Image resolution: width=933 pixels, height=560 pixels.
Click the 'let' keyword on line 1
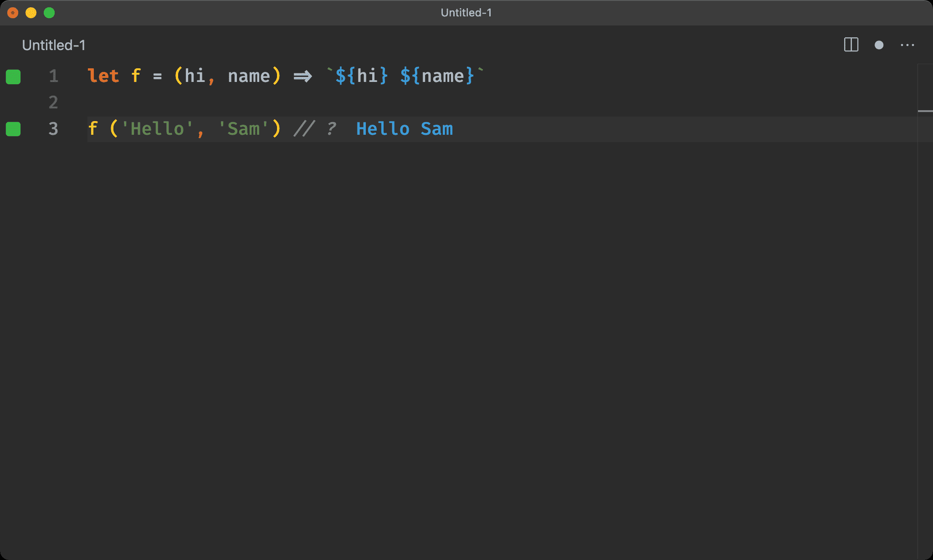(103, 76)
